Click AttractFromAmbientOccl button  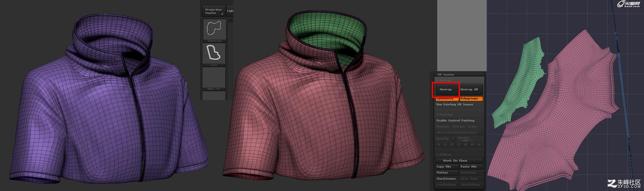[459, 133]
